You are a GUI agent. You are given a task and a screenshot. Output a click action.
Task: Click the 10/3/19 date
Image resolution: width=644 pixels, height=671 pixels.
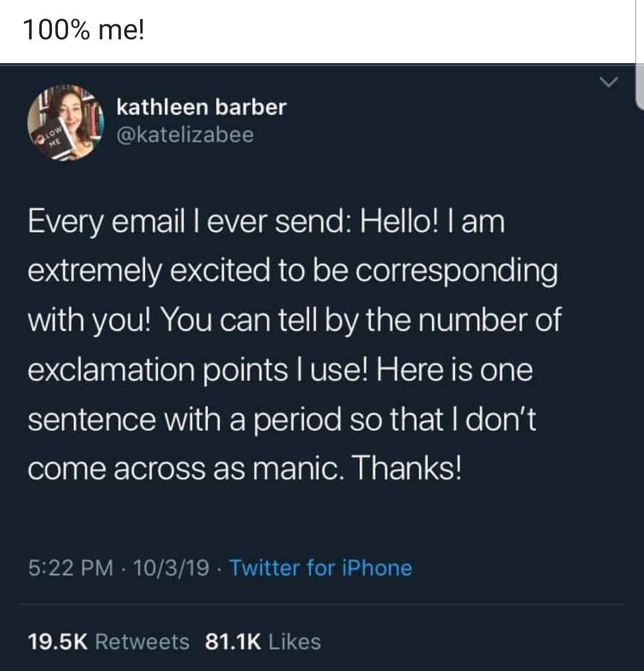click(171, 569)
